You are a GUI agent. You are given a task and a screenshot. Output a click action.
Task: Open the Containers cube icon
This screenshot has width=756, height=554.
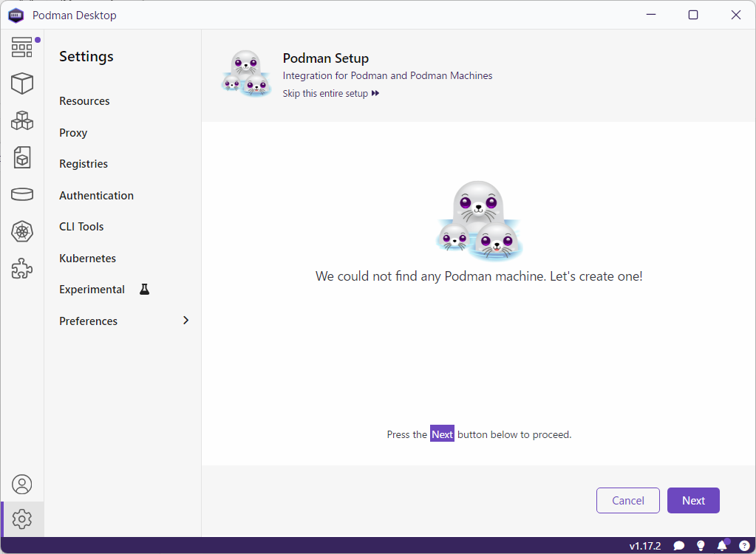(x=22, y=83)
